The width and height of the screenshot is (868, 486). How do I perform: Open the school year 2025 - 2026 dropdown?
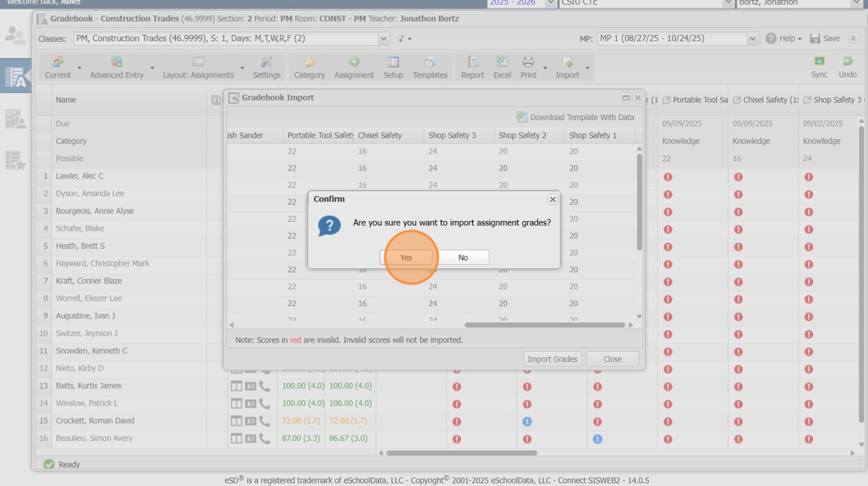[x=550, y=3]
